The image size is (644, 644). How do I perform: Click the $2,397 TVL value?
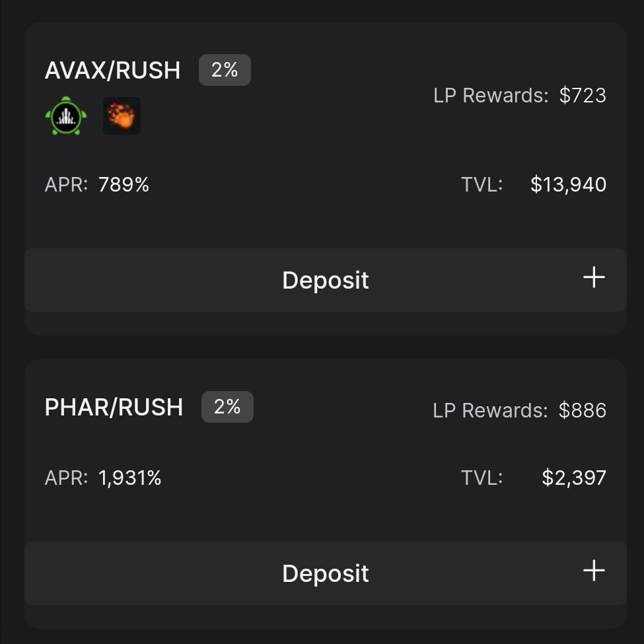(x=574, y=478)
